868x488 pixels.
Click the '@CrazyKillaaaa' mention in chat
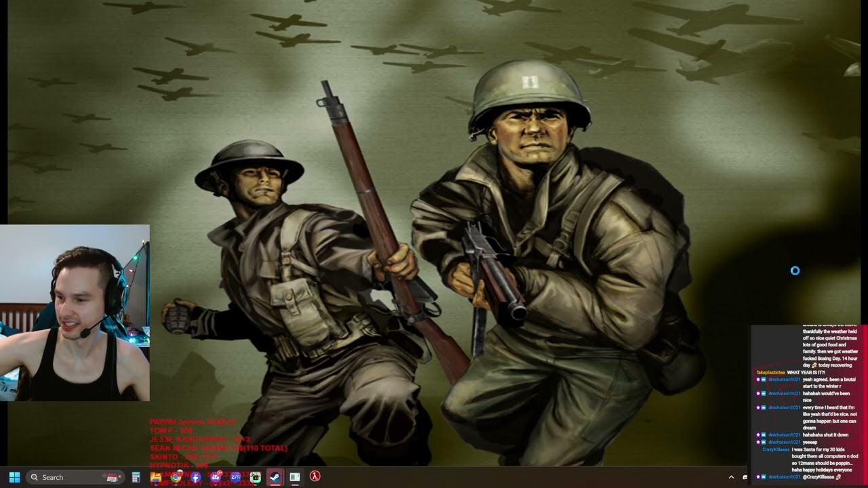tap(818, 477)
